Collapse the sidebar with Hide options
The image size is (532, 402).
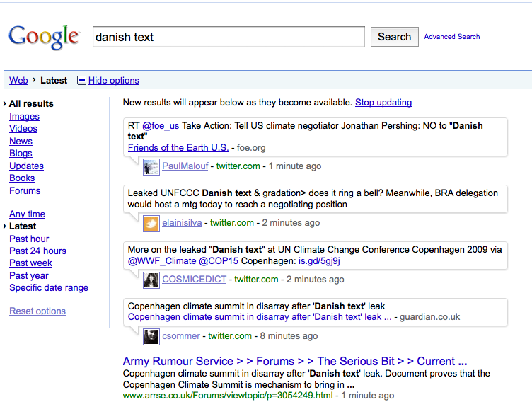114,81
